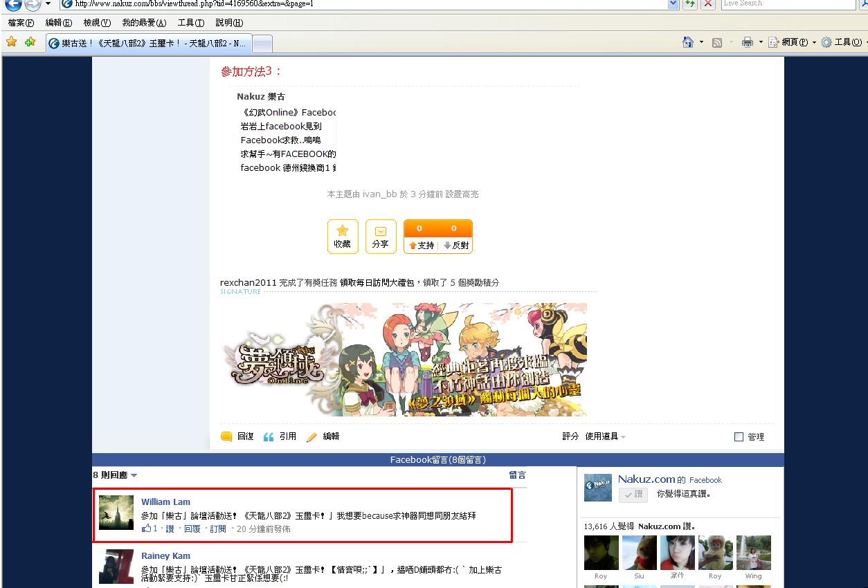Go forward with the browser Forward arrow
868x588 pixels.
coord(33,3)
